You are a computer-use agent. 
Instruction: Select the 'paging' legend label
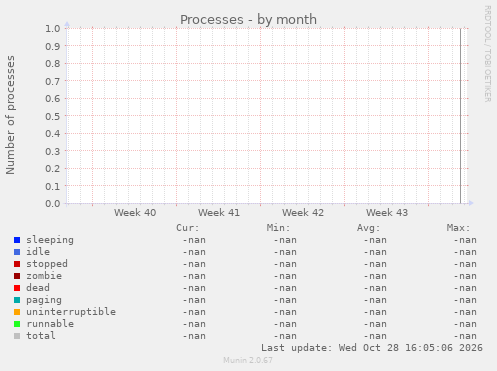coord(44,300)
